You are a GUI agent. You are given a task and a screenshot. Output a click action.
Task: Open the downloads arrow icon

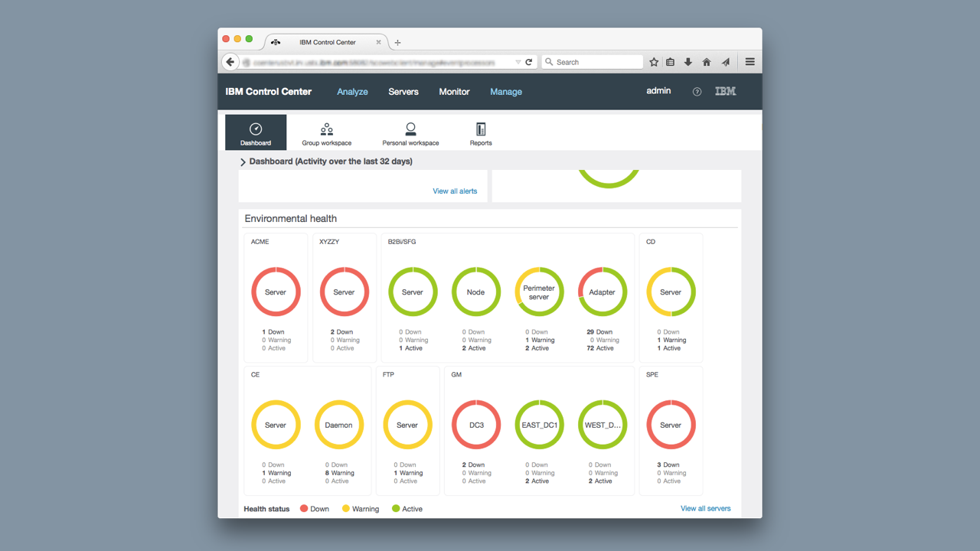[x=688, y=61]
